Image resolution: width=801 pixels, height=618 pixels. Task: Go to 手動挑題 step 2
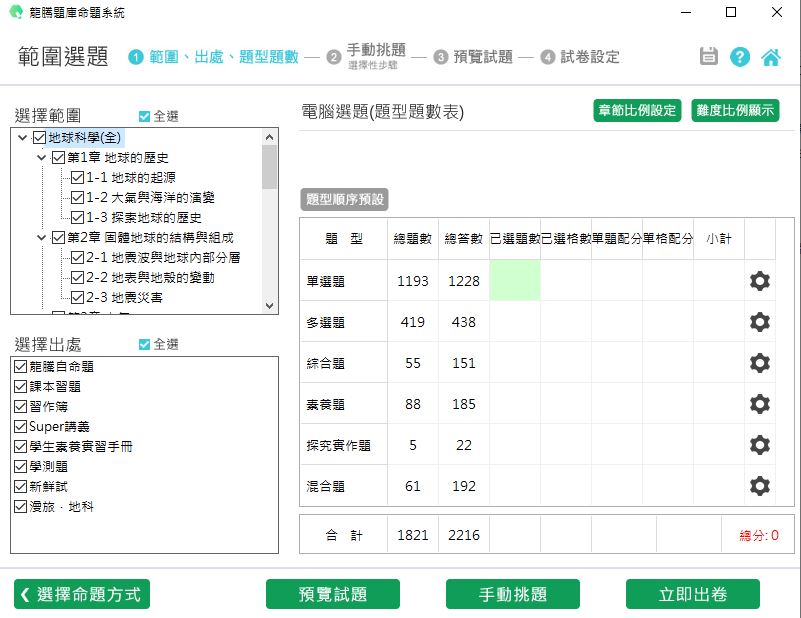tap(375, 50)
